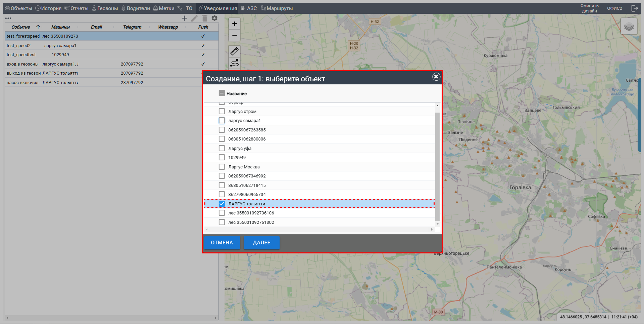644x324 pixels.
Task: Open the three-dots panel menu
Action: point(8,18)
